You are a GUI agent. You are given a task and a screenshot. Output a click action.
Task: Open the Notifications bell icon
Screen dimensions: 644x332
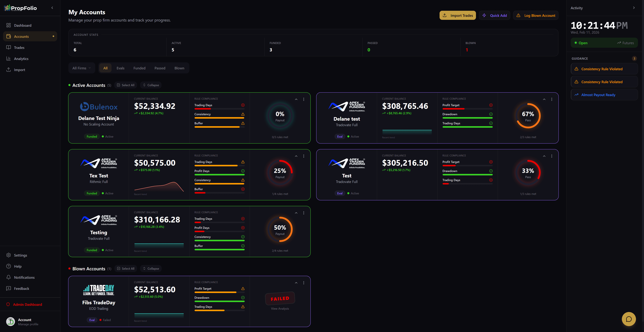9,277
